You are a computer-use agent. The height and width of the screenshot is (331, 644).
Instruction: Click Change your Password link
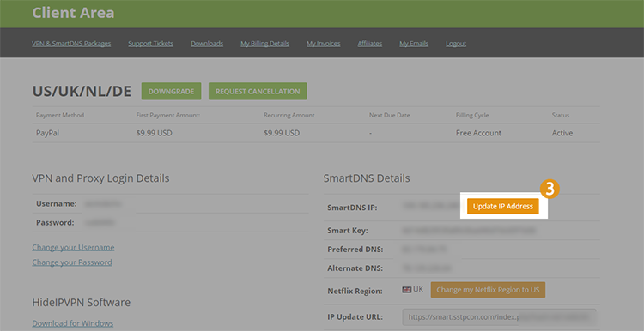coord(72,262)
